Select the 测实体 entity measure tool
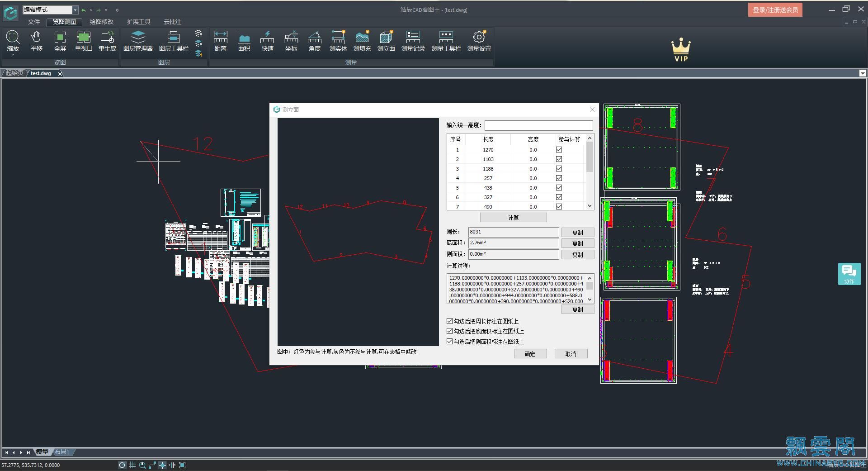868x471 pixels. (x=338, y=40)
